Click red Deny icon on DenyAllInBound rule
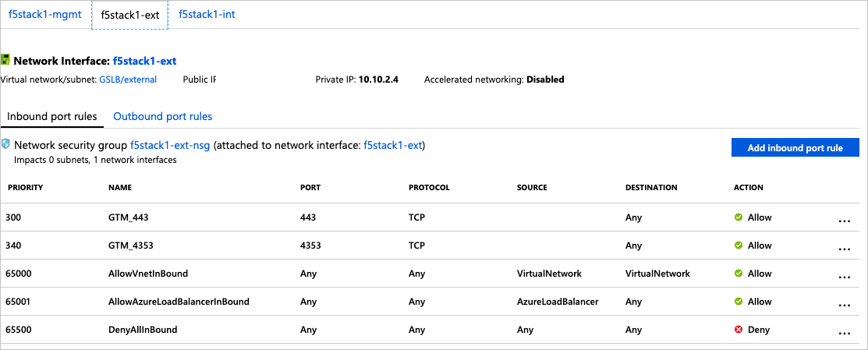Viewport: 868px width, 350px height. tap(738, 330)
